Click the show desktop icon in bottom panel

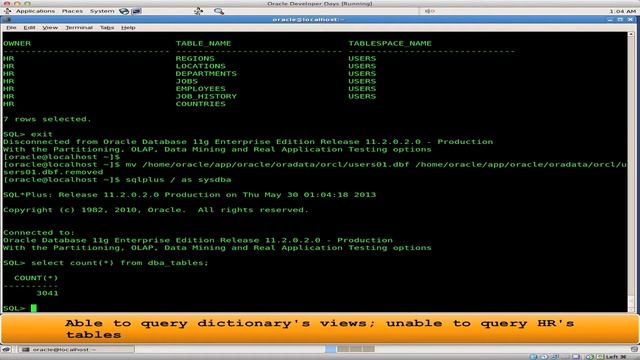[6, 349]
